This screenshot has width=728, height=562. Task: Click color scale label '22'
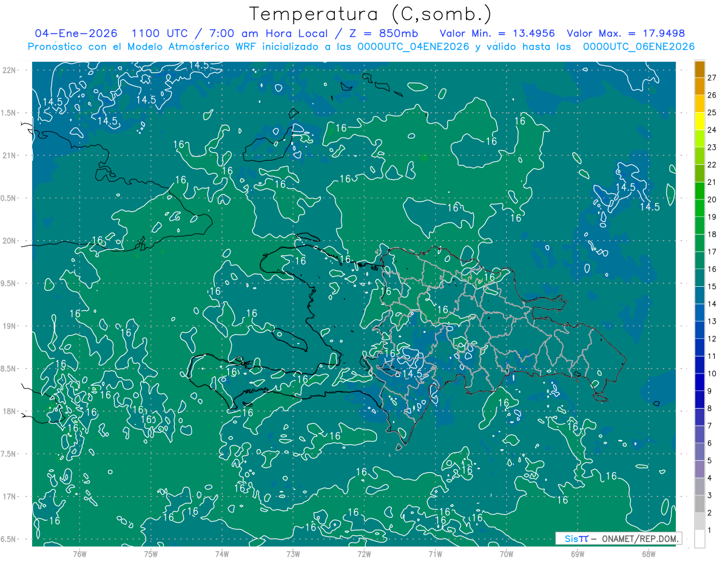click(712, 164)
